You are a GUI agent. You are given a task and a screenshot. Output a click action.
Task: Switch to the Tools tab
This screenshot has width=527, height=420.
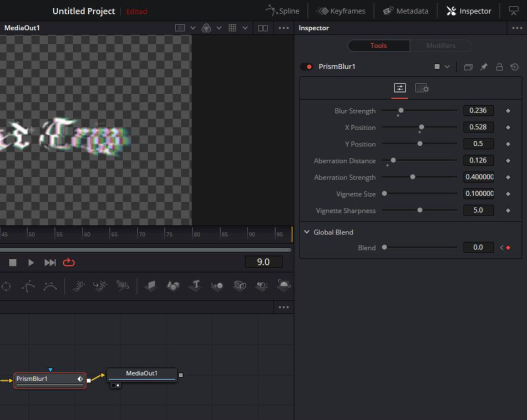pyautogui.click(x=378, y=45)
